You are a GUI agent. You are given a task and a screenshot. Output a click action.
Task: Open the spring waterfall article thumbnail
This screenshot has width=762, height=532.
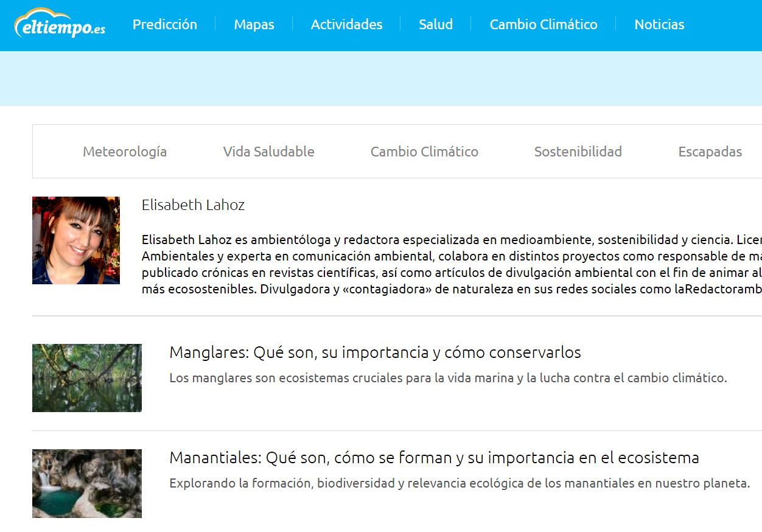[87, 483]
